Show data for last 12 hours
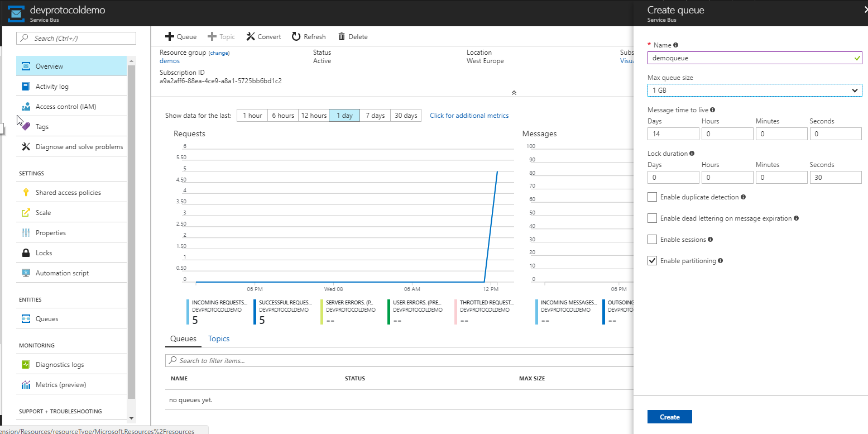868x434 pixels. 314,116
